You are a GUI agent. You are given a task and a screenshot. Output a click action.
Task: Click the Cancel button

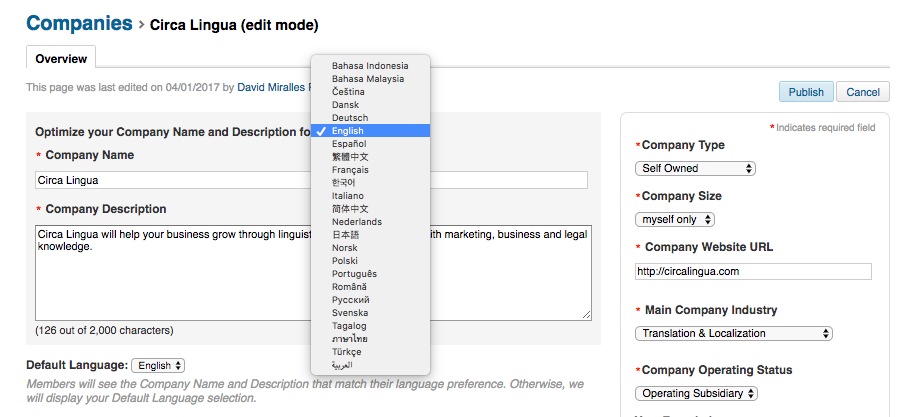pyautogui.click(x=863, y=92)
